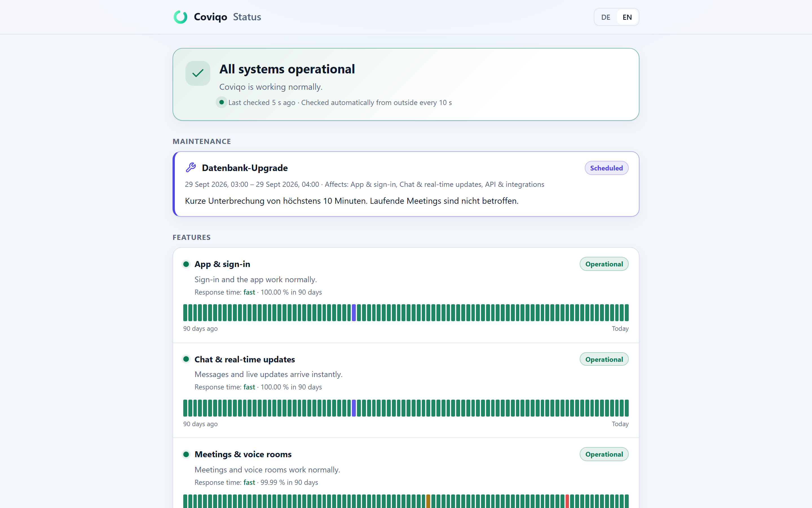Click the 'MAINTENANCE' section heading
The height and width of the screenshot is (508, 812).
click(x=202, y=141)
